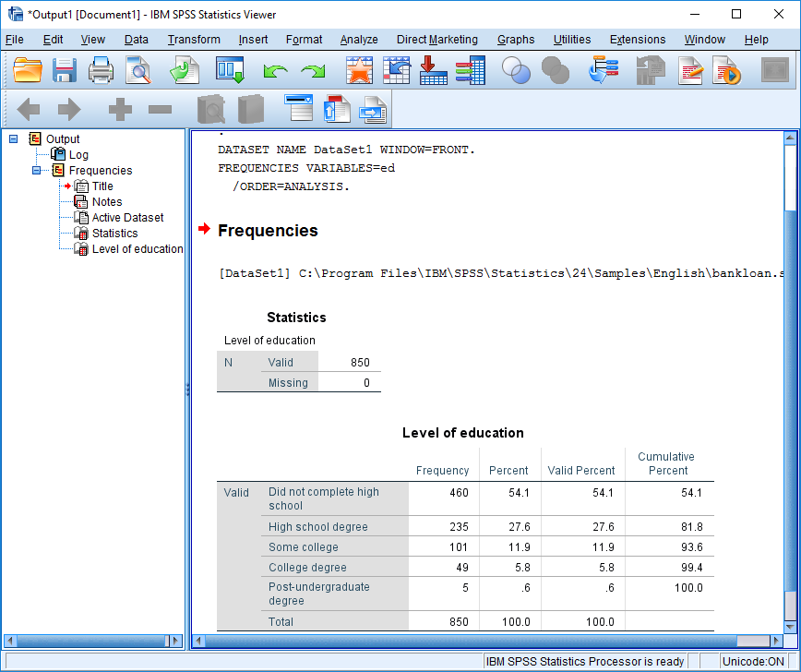Select Notes item in outline tree
The image size is (801, 672).
(x=107, y=202)
